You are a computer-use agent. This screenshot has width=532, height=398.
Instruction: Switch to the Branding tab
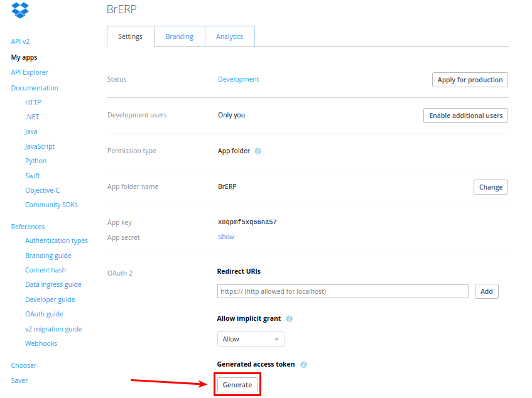(179, 36)
